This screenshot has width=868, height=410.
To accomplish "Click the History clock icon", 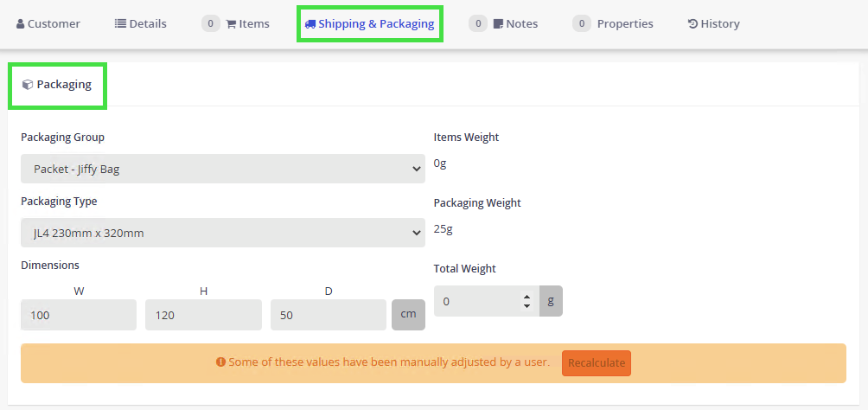I will [692, 24].
